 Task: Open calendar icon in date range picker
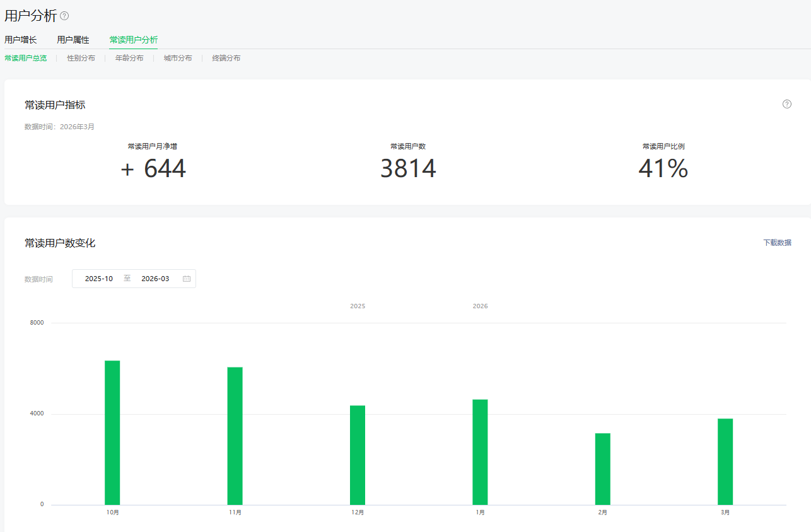point(187,279)
